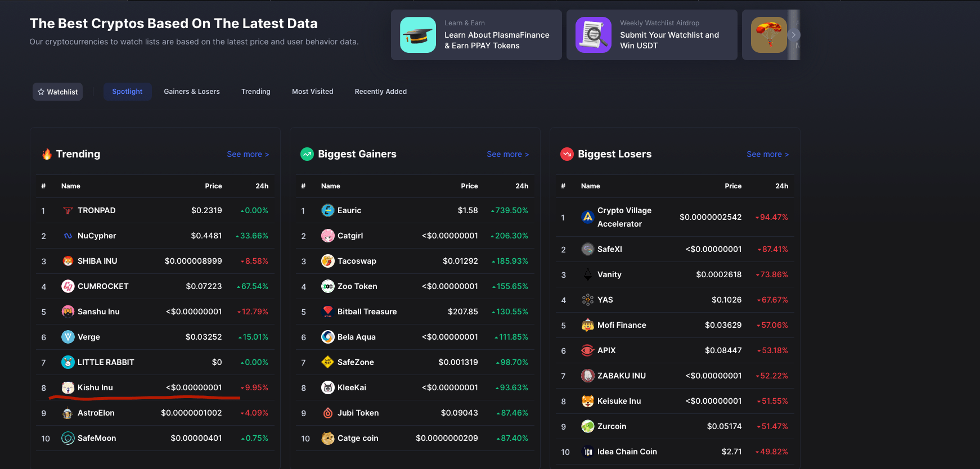980x469 pixels.
Task: Open the NuCypher coin name
Action: pyautogui.click(x=97, y=236)
